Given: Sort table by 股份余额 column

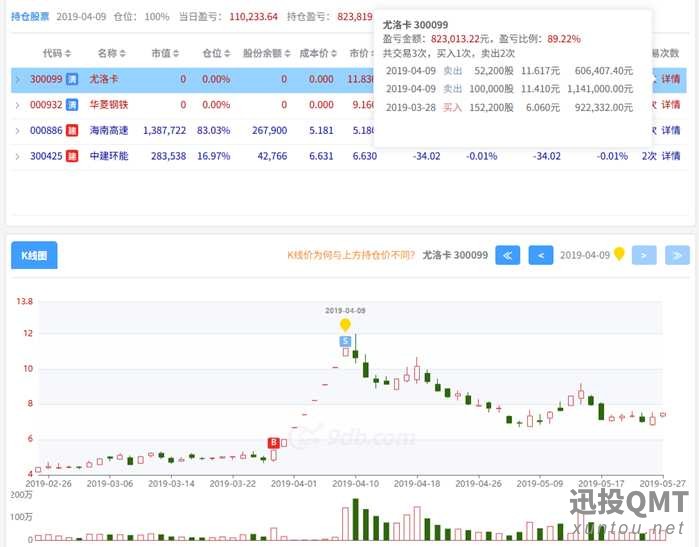Looking at the screenshot, I should (x=267, y=53).
